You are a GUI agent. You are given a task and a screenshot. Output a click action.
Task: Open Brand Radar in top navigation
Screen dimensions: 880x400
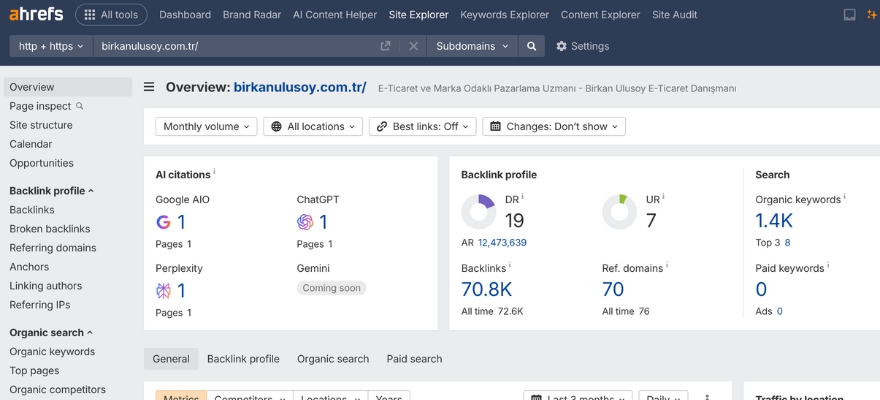pos(252,15)
